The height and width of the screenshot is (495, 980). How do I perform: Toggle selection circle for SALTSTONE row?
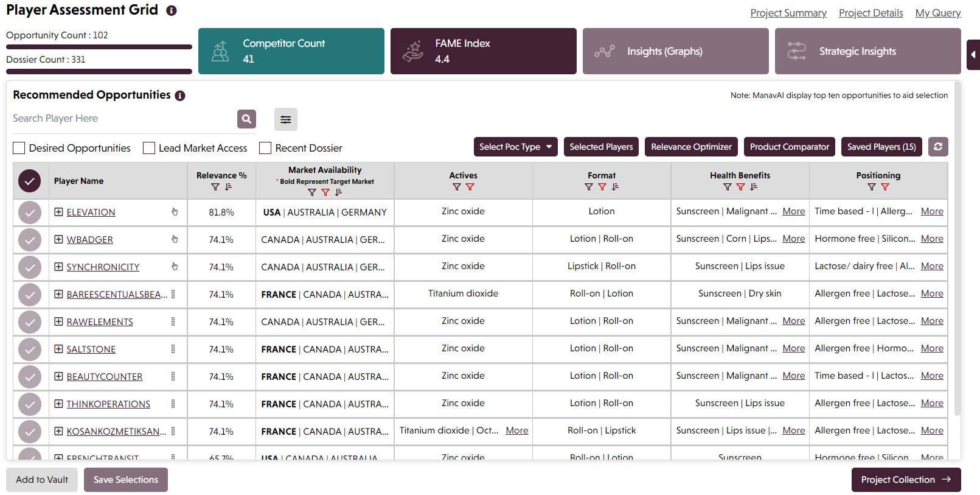click(x=29, y=349)
